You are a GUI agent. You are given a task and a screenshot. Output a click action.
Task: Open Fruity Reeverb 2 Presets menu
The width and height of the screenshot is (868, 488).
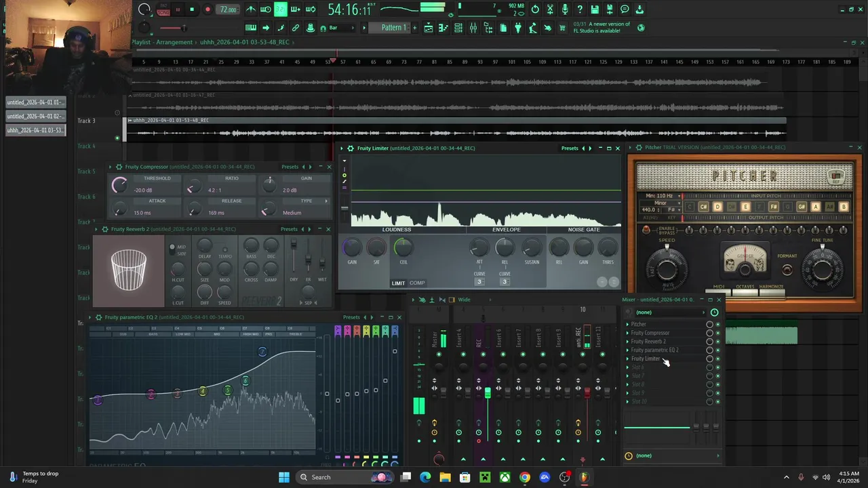pyautogui.click(x=289, y=229)
